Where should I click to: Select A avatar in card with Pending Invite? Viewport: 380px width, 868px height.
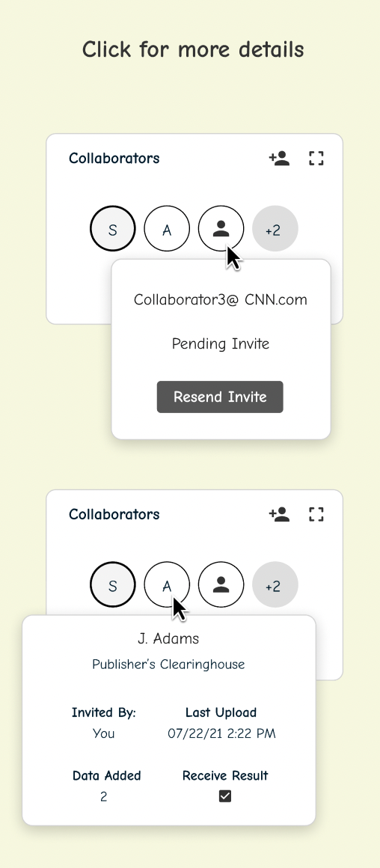tap(167, 229)
